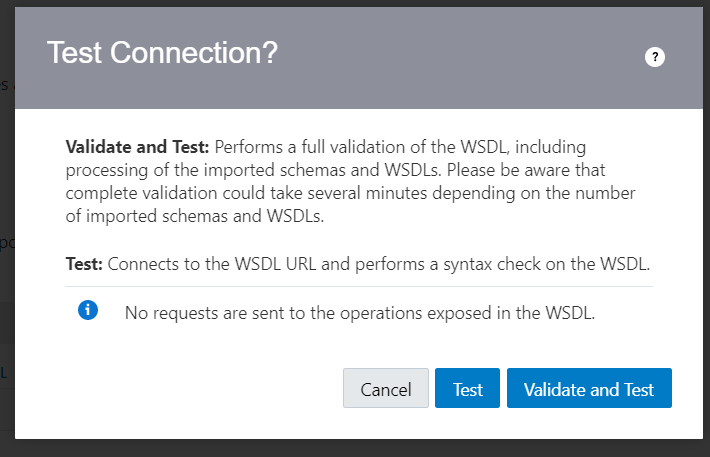The height and width of the screenshot is (457, 710).
Task: Click the dark backdrop below the dialog
Action: [350, 448]
